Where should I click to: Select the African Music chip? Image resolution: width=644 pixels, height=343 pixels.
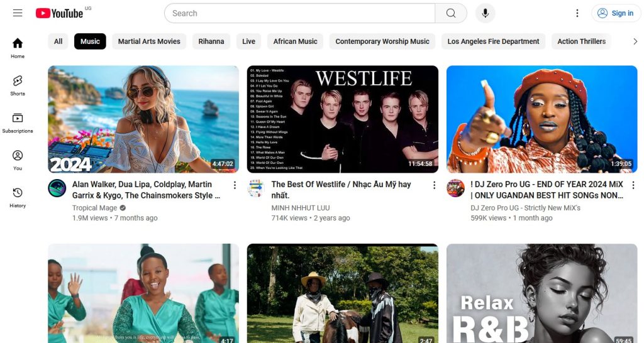[295, 41]
